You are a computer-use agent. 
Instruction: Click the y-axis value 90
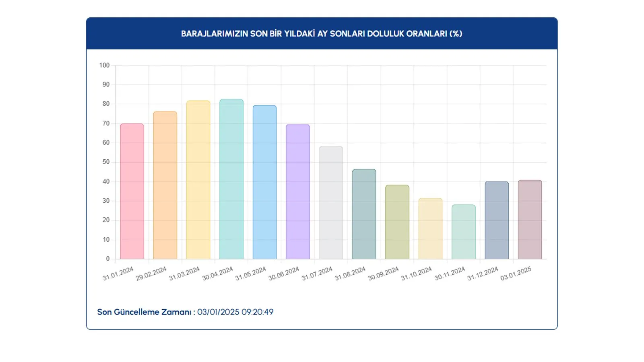coord(106,84)
